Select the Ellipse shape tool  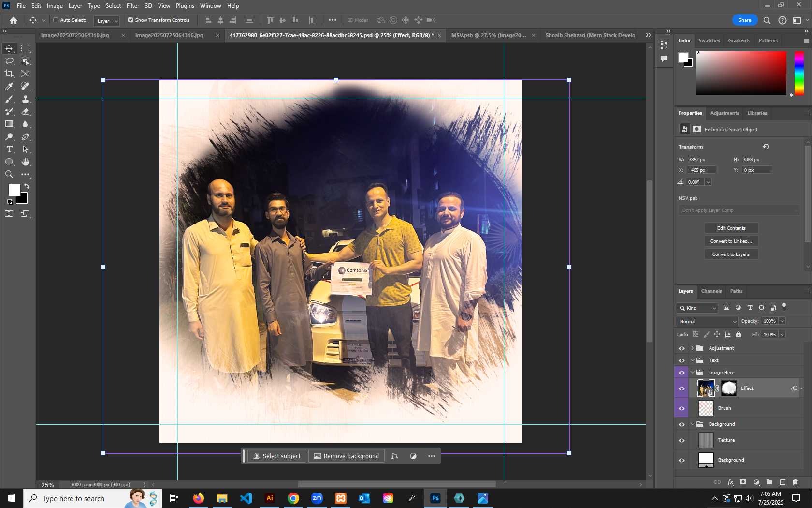coord(9,162)
